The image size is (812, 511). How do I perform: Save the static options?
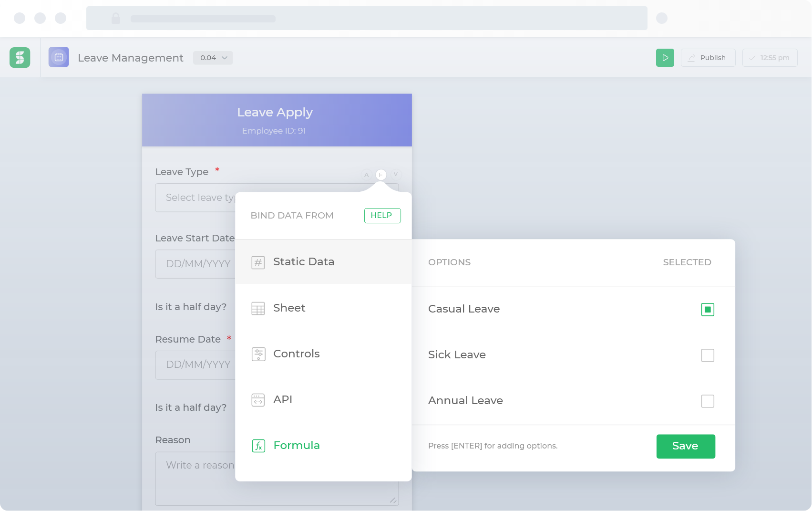pyautogui.click(x=686, y=447)
